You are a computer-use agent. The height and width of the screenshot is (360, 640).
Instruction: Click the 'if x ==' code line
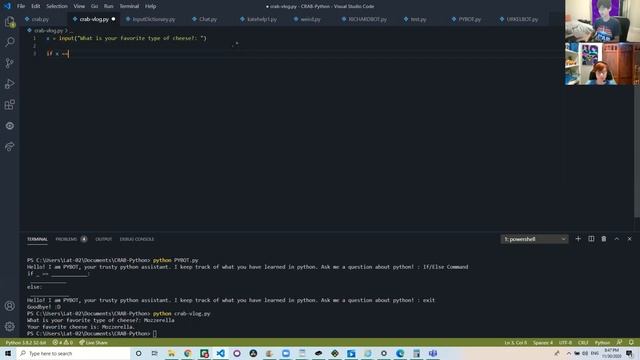pyautogui.click(x=57, y=53)
